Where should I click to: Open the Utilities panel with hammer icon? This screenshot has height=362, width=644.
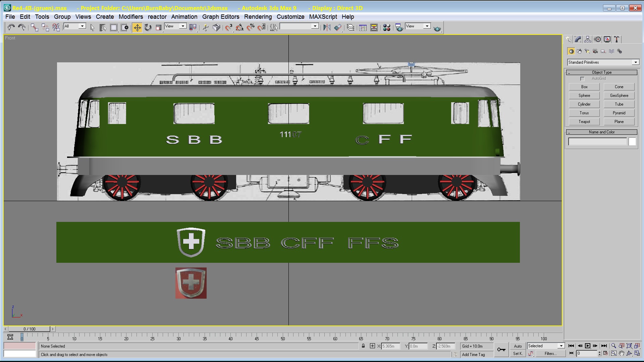click(617, 40)
